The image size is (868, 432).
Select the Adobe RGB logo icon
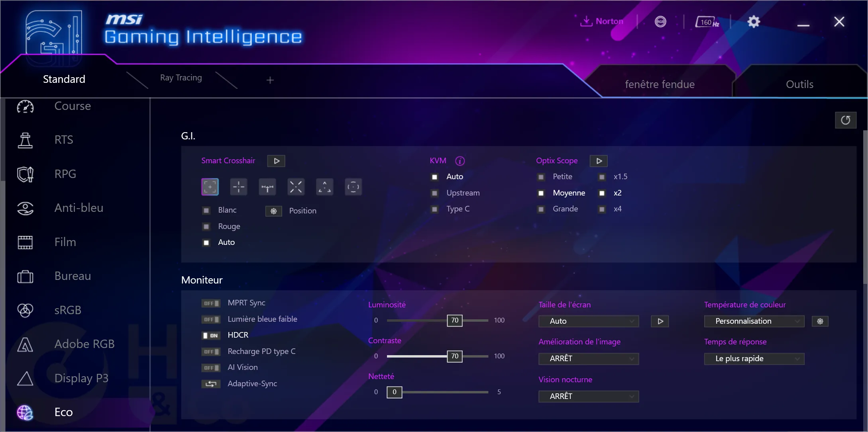[25, 344]
